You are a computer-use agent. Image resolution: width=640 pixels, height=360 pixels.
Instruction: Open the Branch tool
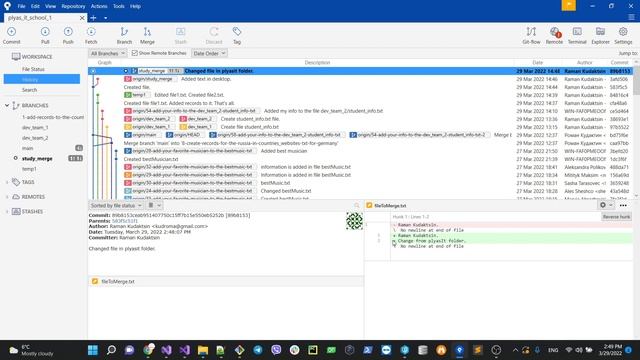point(124,36)
